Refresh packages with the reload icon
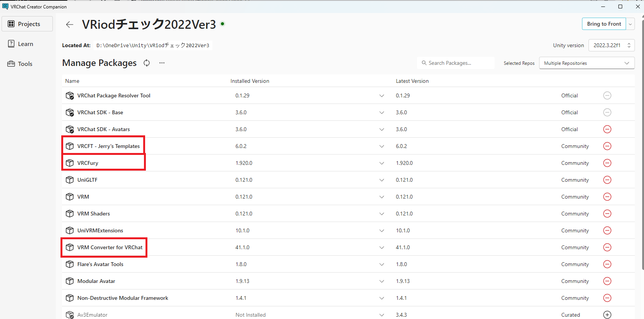 [x=147, y=63]
